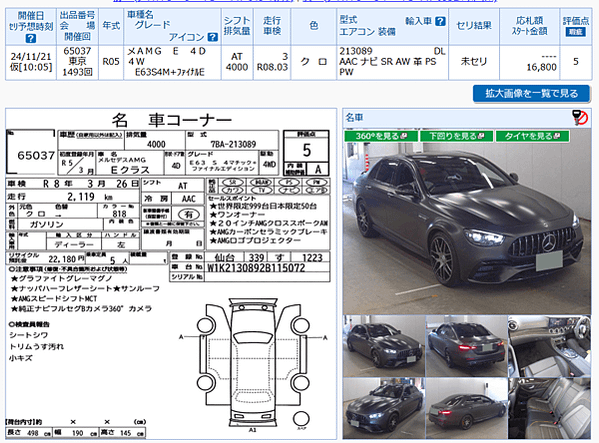The image size is (599, 443).
Task: Click the 色 column header
Action: (x=313, y=26)
